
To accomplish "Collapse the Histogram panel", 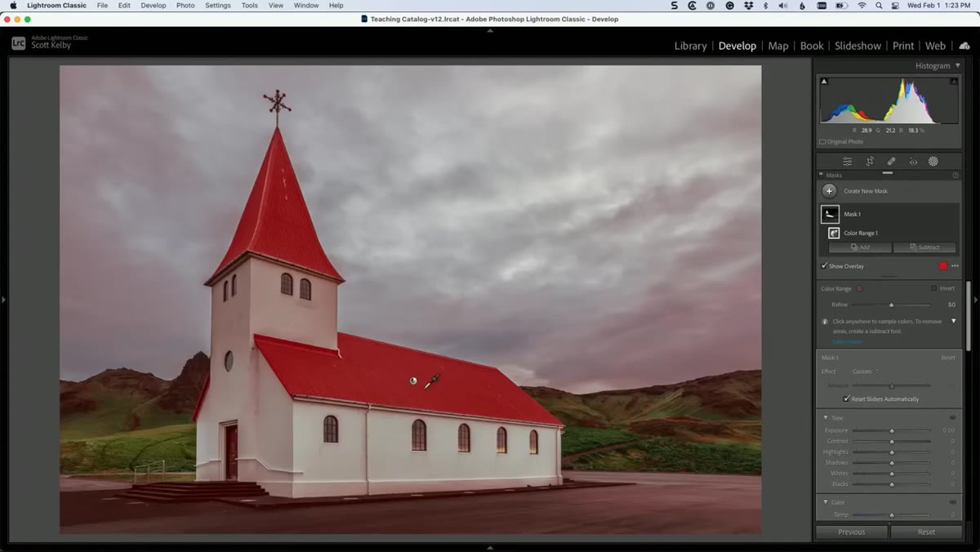I will (957, 65).
